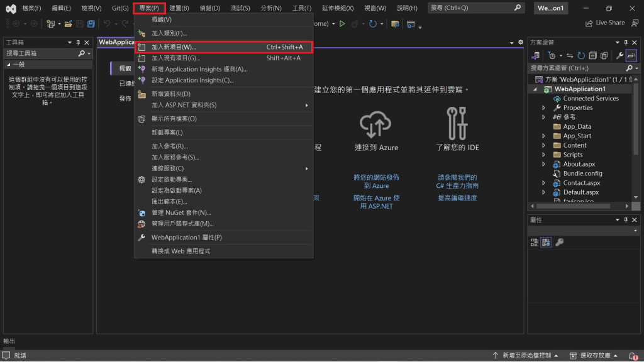This screenshot has height=362, width=644.
Task: Click the browser window toolbar icon
Action: [x=411, y=25]
